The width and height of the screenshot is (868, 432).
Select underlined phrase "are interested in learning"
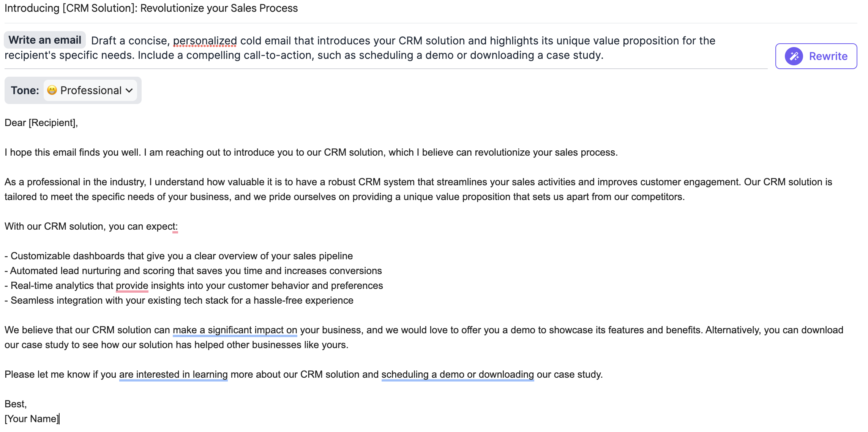[x=173, y=374]
